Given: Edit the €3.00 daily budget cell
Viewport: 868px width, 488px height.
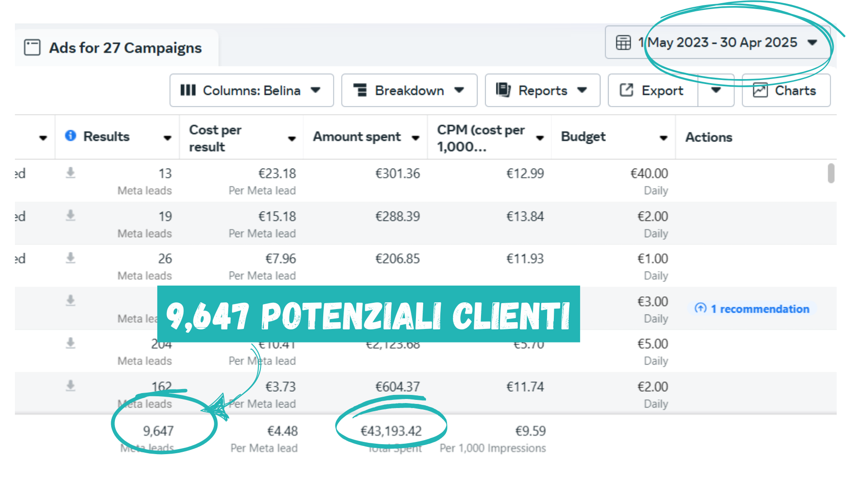Looking at the screenshot, I should coord(652,302).
